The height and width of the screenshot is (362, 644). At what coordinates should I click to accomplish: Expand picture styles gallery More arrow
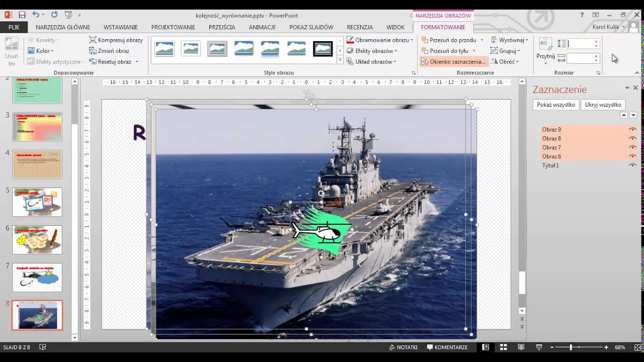tap(340, 60)
